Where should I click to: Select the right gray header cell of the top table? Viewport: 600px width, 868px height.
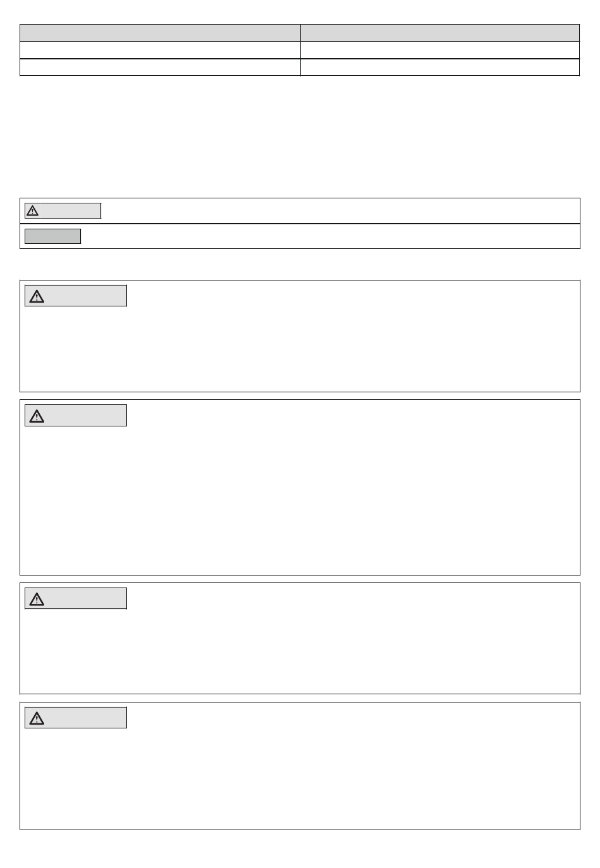[440, 33]
